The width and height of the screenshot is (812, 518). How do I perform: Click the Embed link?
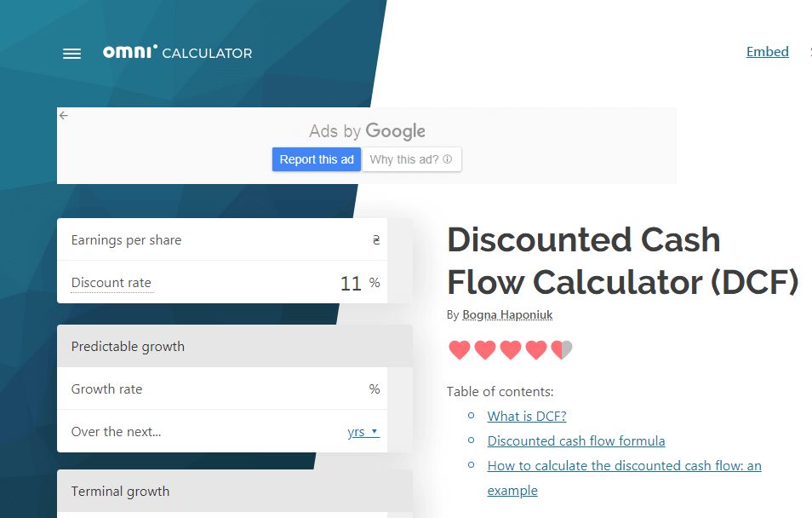tap(767, 51)
